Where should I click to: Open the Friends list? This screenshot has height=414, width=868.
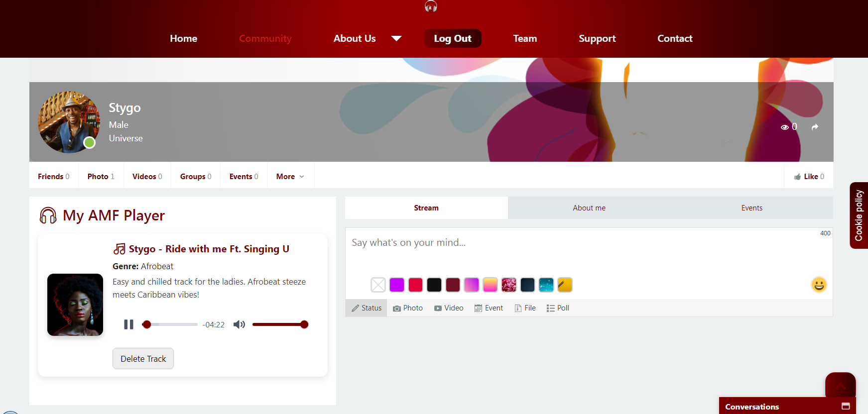[x=54, y=177]
